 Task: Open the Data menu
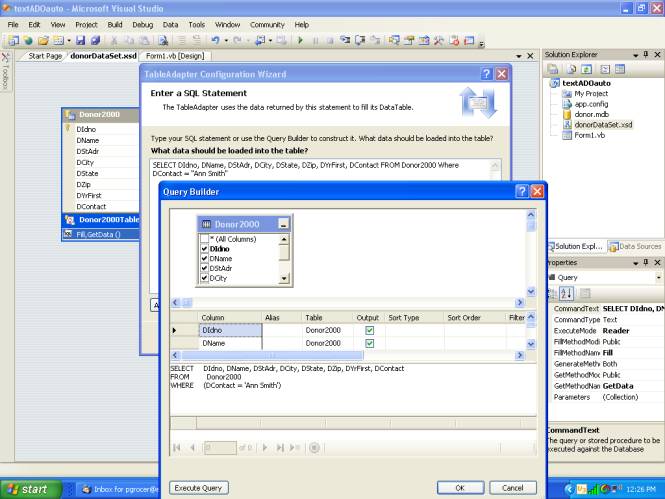[170, 25]
